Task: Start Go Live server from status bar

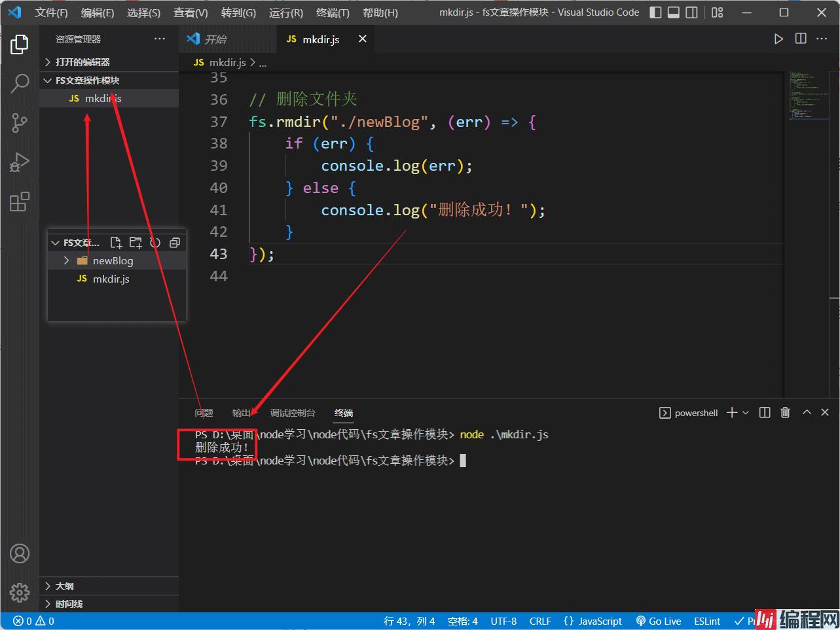Action: click(658, 621)
